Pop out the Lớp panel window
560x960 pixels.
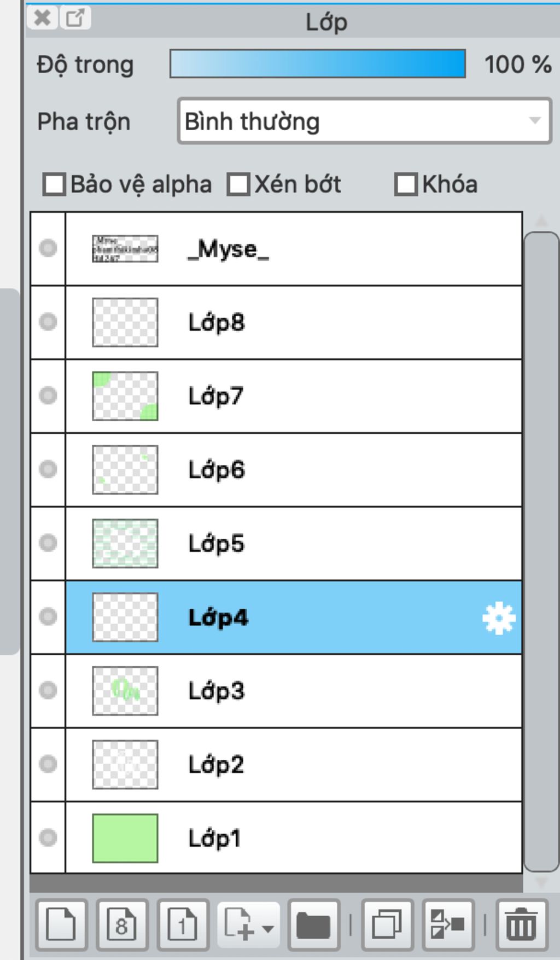[x=75, y=18]
